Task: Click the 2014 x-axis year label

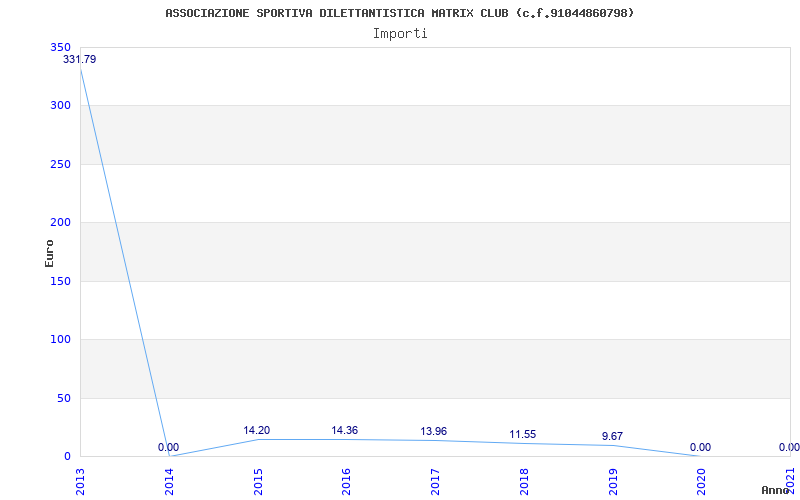Action: [x=169, y=482]
